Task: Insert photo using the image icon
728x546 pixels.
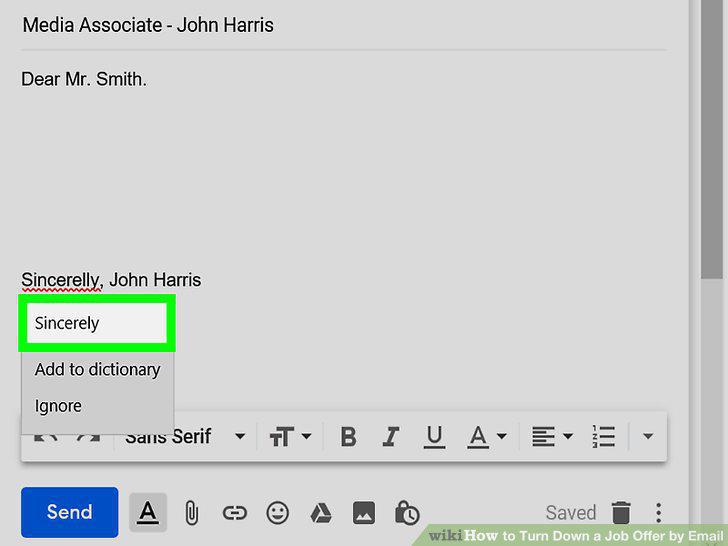Action: [x=364, y=513]
